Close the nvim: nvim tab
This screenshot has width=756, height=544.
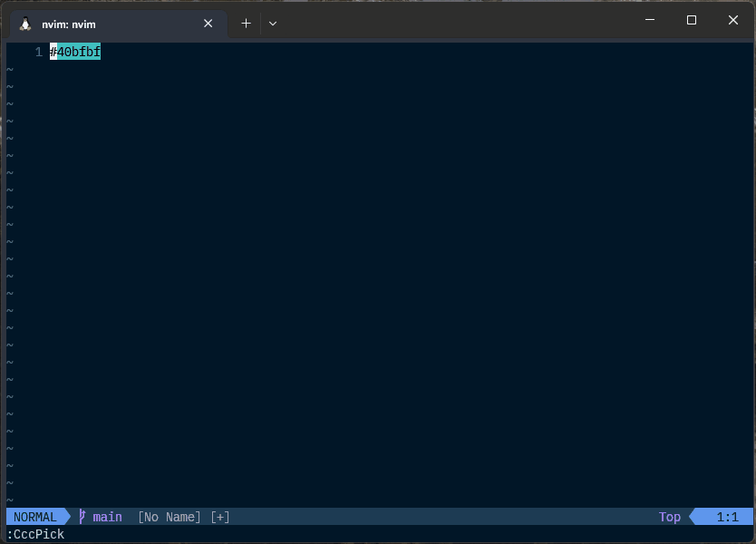point(208,24)
